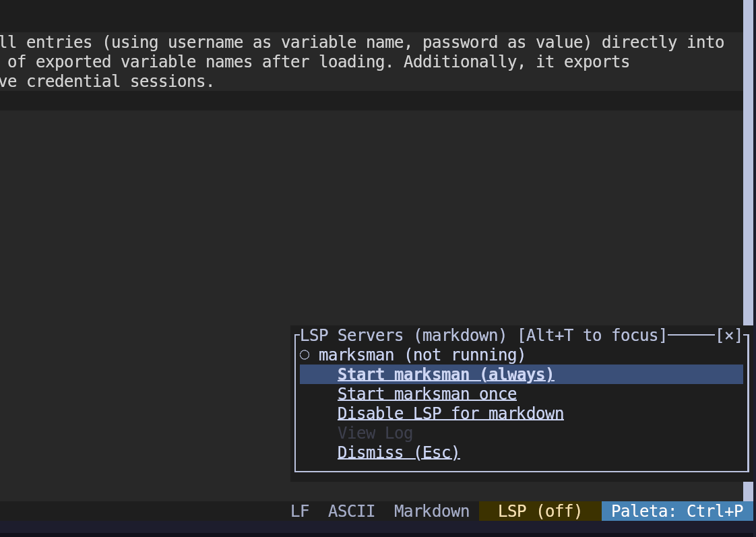Close the LSP Servers popup with ×
Viewport: 756px width, 537px height.
[729, 336]
